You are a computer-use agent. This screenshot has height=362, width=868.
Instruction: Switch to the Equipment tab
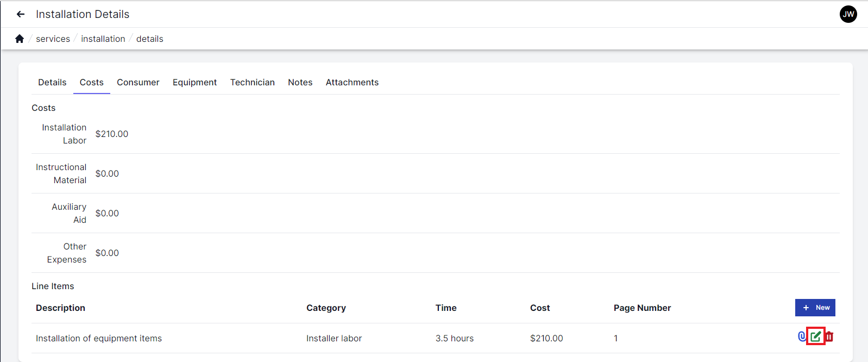(x=194, y=82)
